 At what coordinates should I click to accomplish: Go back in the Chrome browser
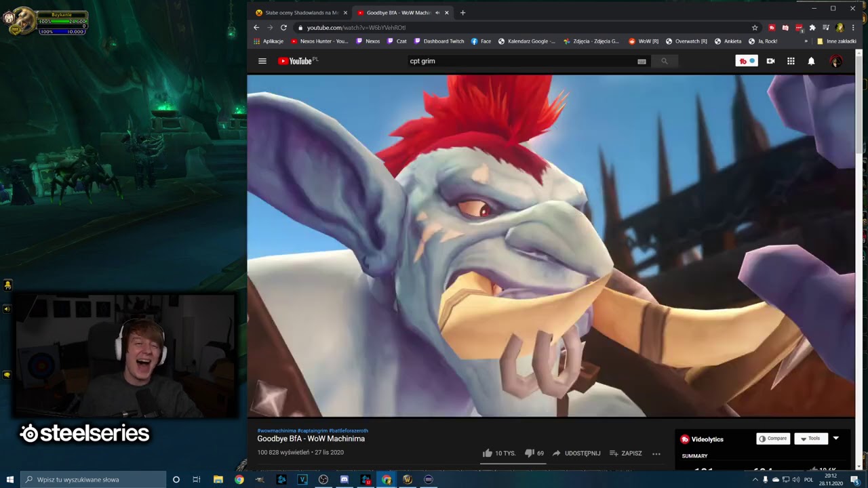pyautogui.click(x=256, y=28)
